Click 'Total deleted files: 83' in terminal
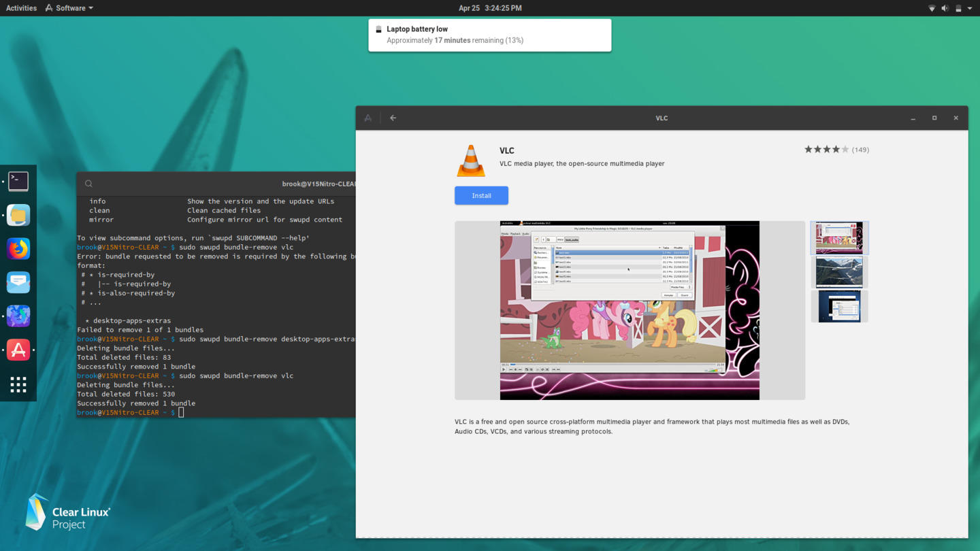The image size is (980, 551). point(124,357)
